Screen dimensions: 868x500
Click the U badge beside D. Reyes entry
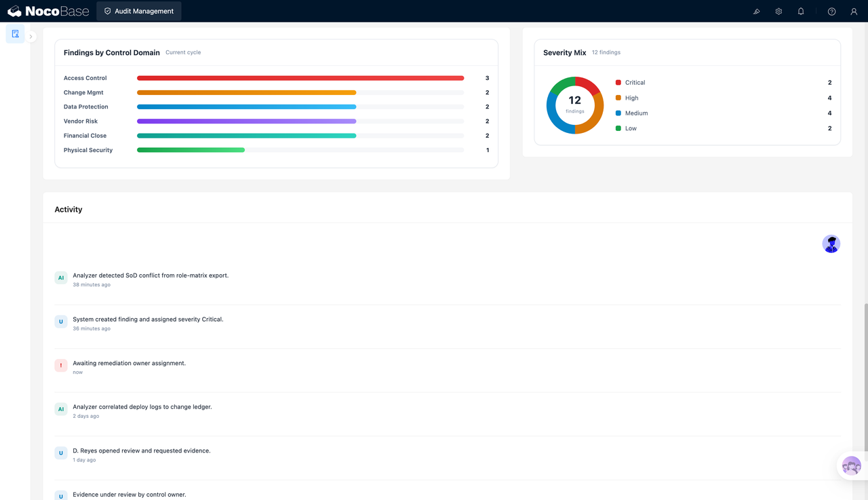point(61,453)
